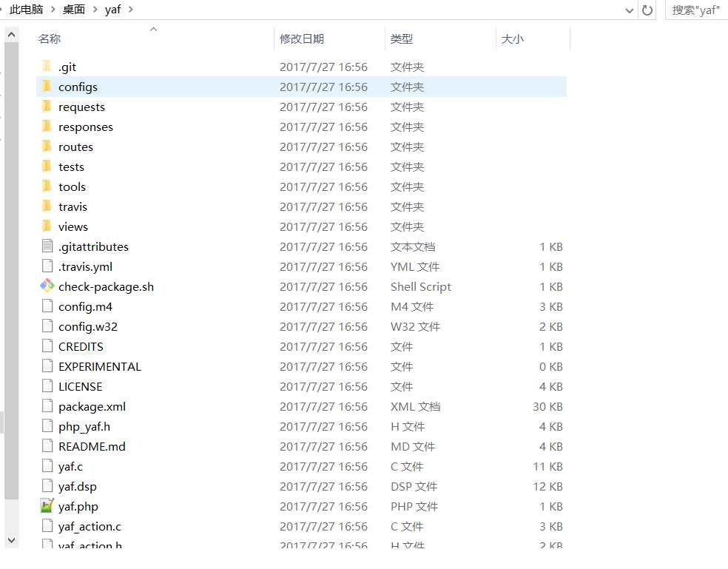Click the XML 文档 type cell
Image resolution: width=728 pixels, height=569 pixels.
pyautogui.click(x=416, y=406)
